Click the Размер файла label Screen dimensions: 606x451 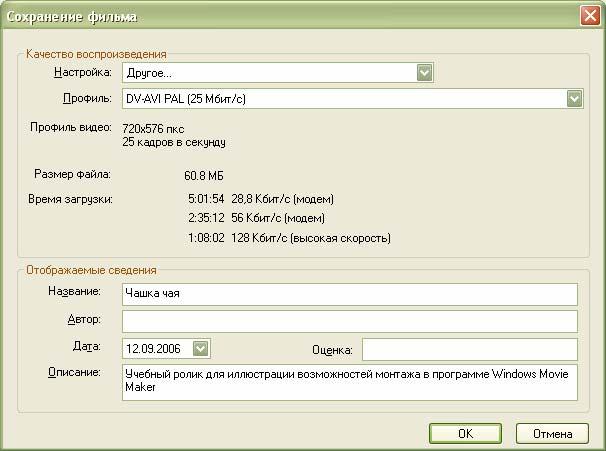72,174
